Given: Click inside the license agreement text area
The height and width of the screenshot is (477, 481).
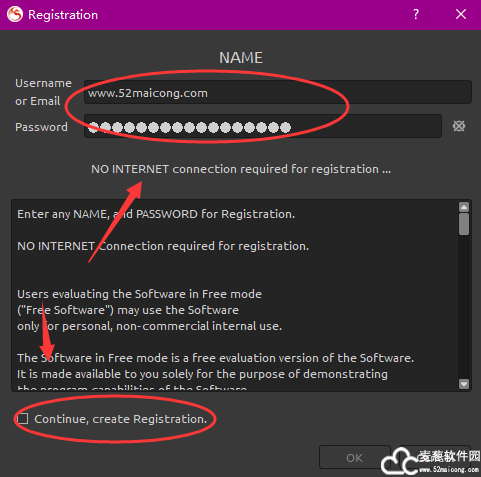Looking at the screenshot, I should 235,295.
